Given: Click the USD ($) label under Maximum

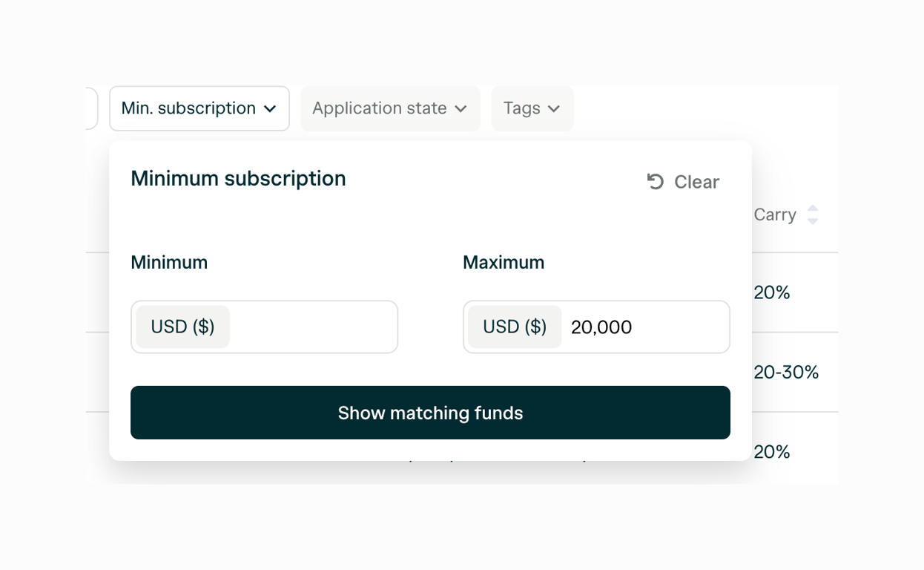Looking at the screenshot, I should click(x=515, y=327).
